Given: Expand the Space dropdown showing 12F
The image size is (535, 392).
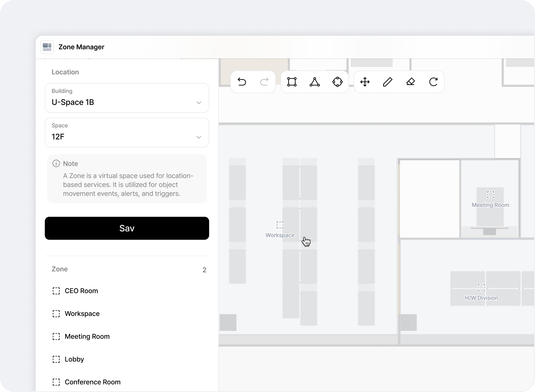Looking at the screenshot, I should pyautogui.click(x=127, y=132).
